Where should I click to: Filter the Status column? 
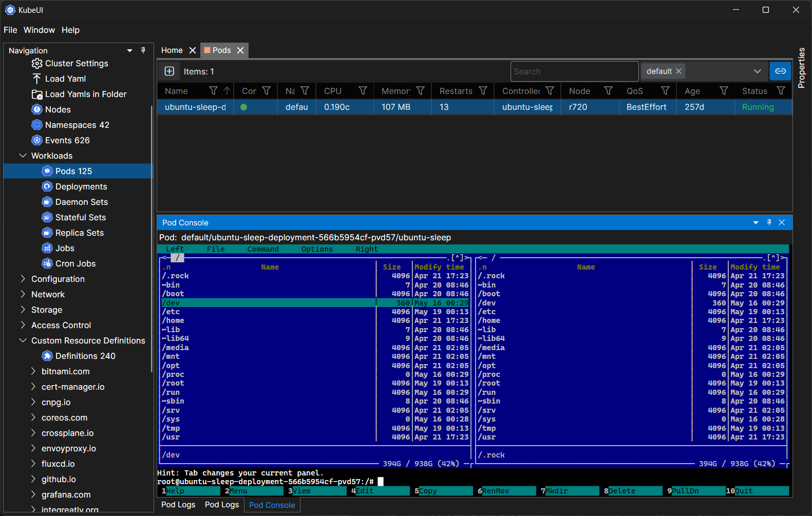coord(781,91)
